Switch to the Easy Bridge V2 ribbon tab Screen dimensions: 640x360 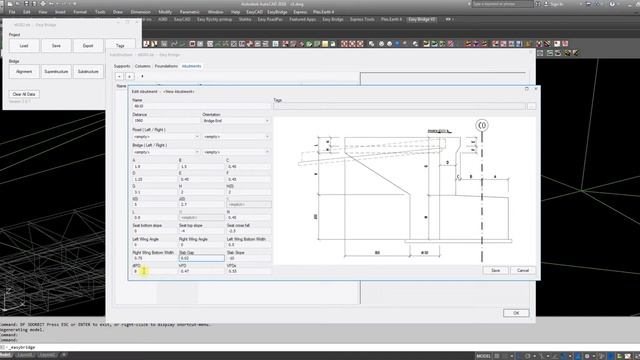click(x=422, y=19)
